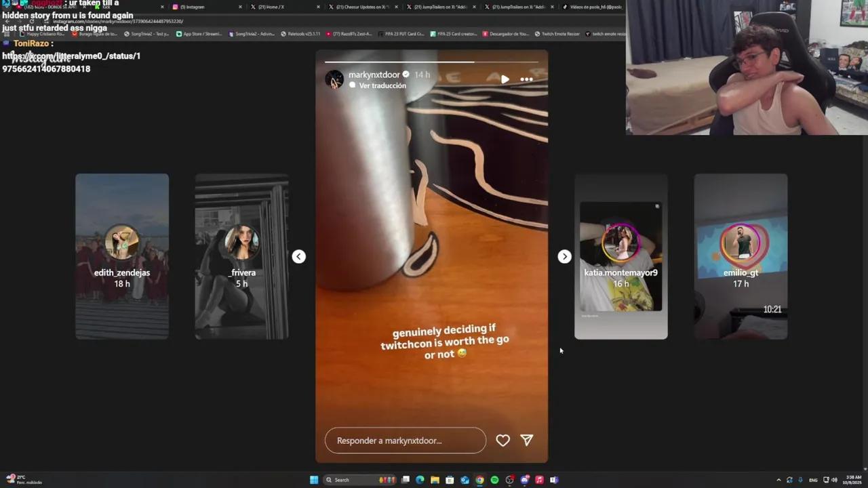The image size is (868, 488).
Task: Switch to the 'Videos de paola_hfi' tab
Action: pos(593,7)
